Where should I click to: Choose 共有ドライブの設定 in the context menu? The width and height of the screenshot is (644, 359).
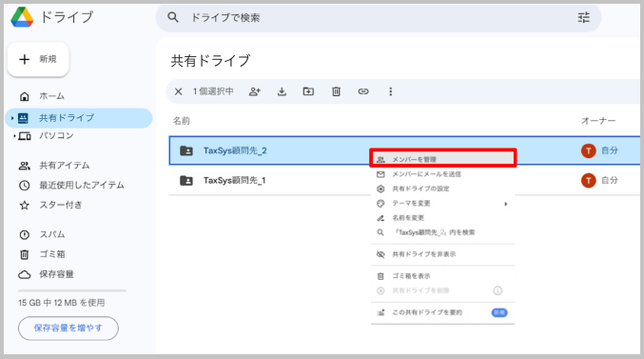[442, 189]
